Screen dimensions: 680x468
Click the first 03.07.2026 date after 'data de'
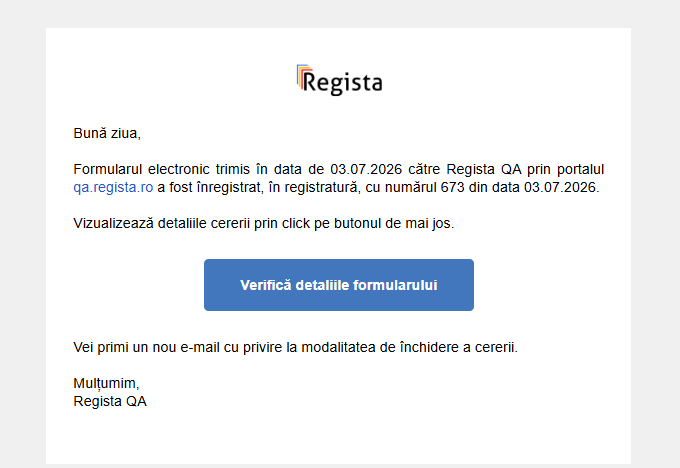pyautogui.click(x=366, y=169)
